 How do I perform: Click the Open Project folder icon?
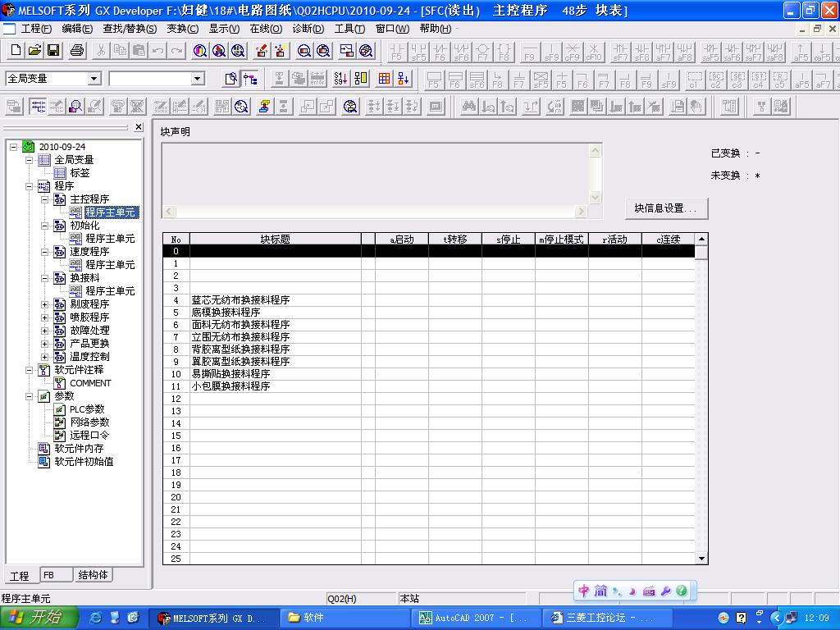[34, 51]
